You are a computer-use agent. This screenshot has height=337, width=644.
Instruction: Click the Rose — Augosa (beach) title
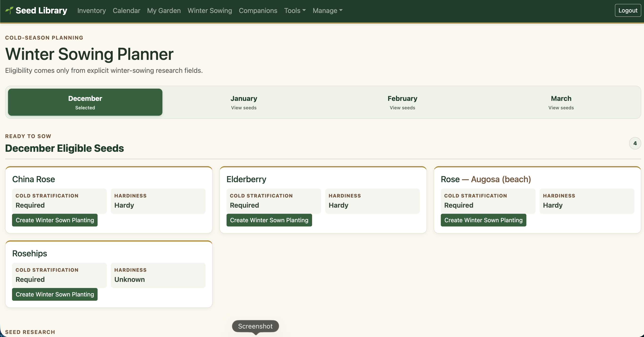coord(486,179)
